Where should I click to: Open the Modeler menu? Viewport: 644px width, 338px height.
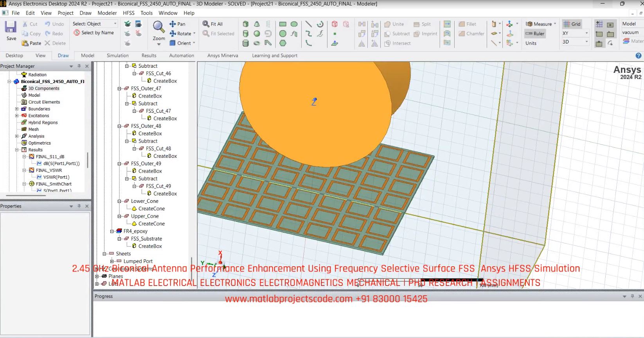tap(107, 13)
